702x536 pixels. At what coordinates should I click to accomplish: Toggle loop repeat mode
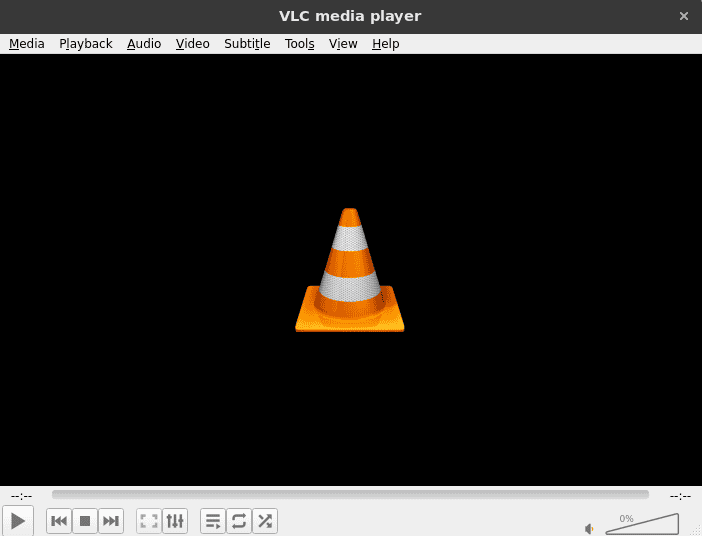point(239,521)
